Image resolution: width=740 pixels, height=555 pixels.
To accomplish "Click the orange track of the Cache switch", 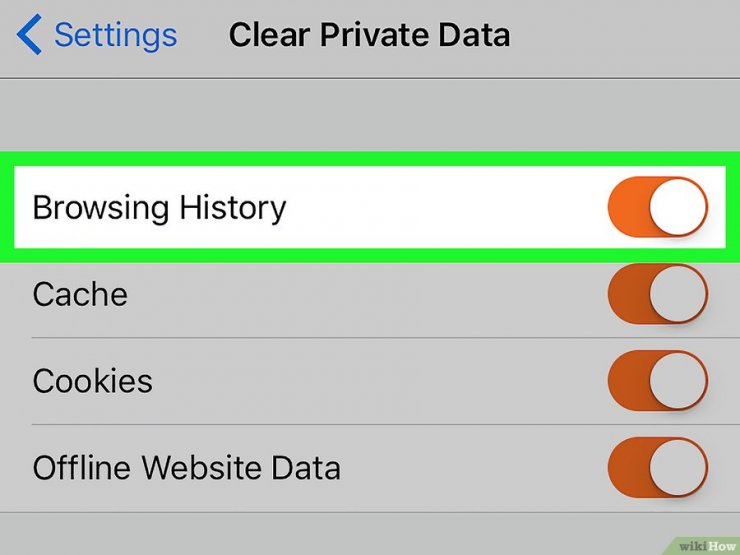I will (x=628, y=294).
